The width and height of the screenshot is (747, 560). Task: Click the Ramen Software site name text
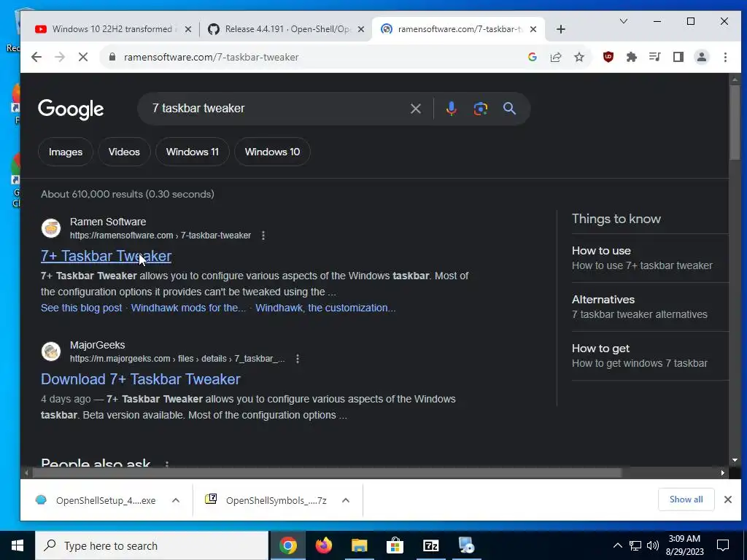[108, 222]
